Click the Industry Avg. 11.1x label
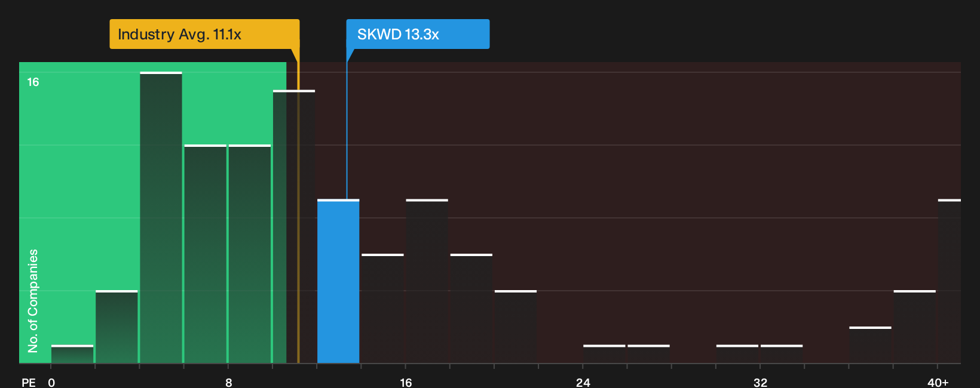This screenshot has height=388, width=980. [x=204, y=34]
